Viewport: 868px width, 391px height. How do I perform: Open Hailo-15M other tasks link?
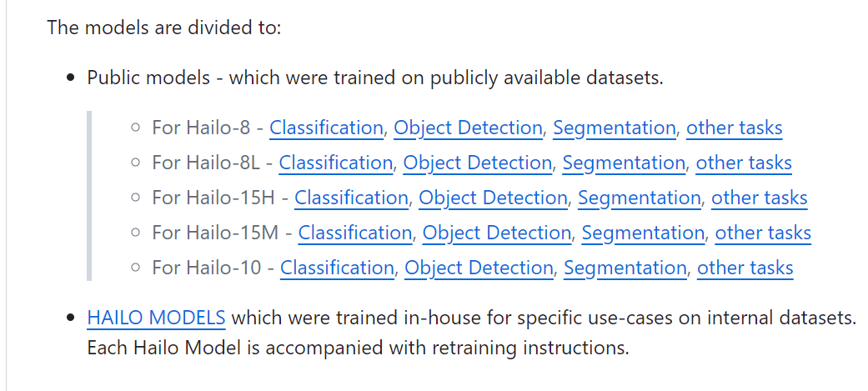tap(763, 233)
